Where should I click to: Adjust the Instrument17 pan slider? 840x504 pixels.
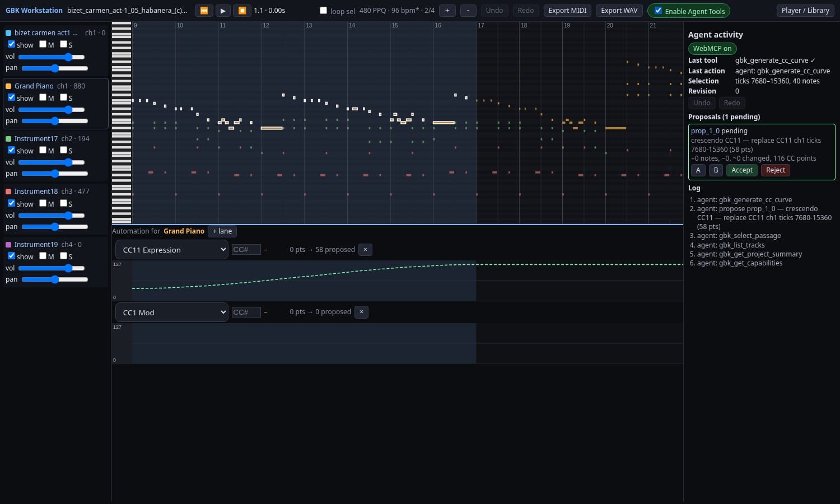(x=55, y=174)
